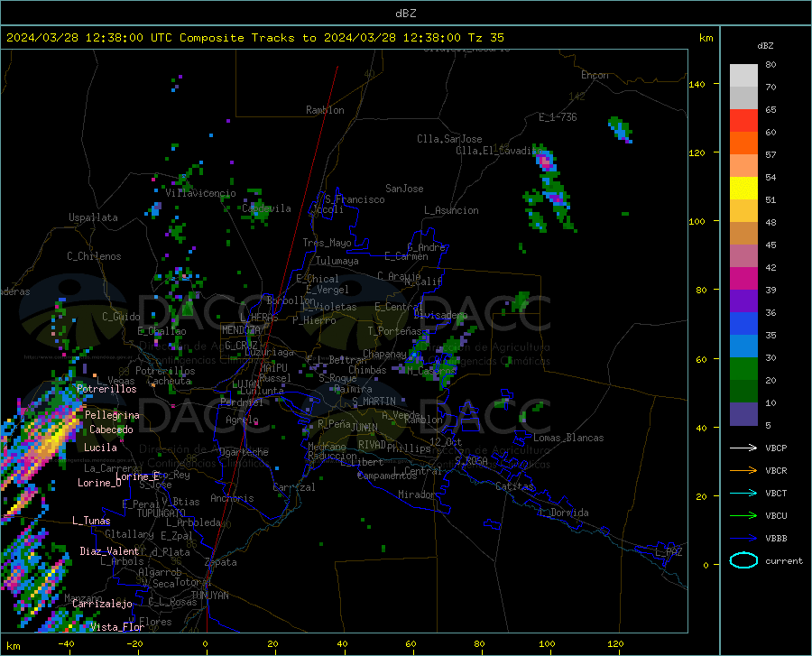Click the '80' label on dBZ scale
Screen dimensions: 812x656
[x=770, y=65]
